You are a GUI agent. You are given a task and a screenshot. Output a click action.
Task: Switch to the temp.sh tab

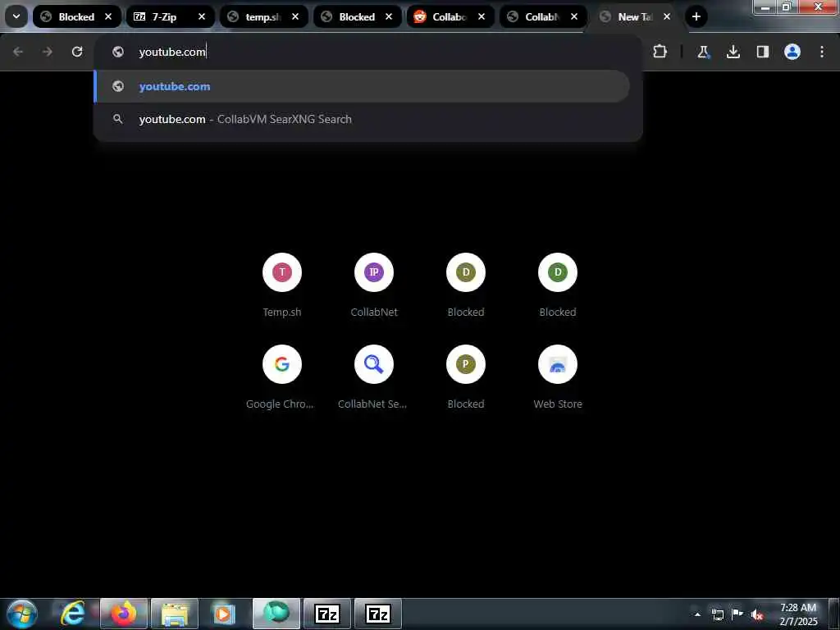click(x=263, y=16)
